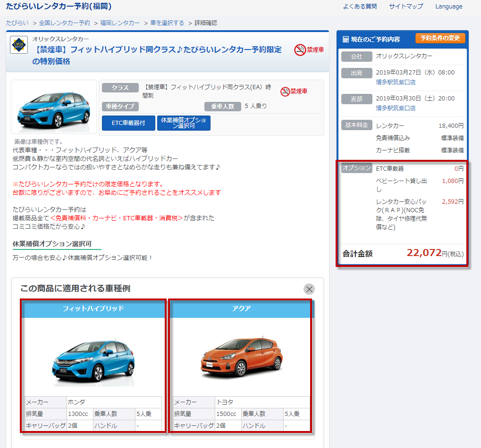Click the 返却 label in the reservation panel
Image resolution: width=481 pixels, height=448 pixels.
point(357,99)
